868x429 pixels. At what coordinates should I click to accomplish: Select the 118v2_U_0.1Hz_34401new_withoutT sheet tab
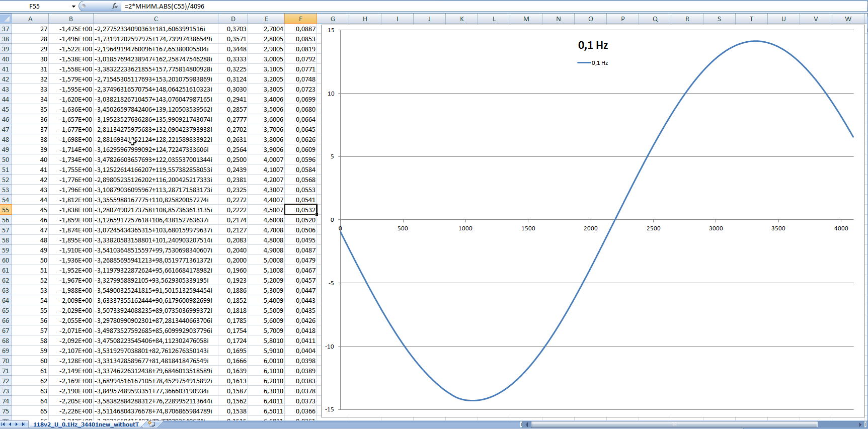coord(86,424)
